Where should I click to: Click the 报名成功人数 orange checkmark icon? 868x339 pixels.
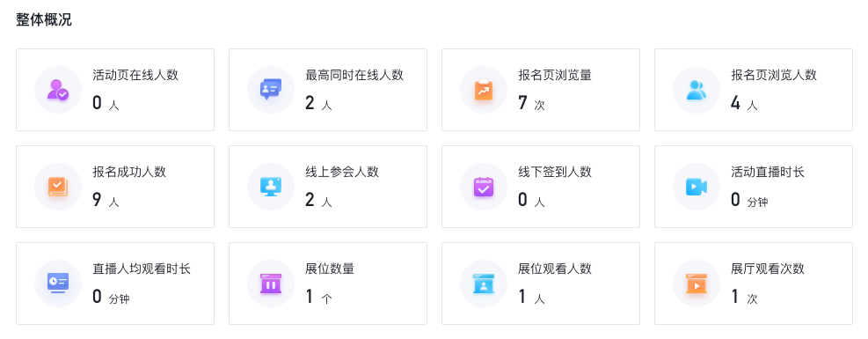(x=57, y=187)
